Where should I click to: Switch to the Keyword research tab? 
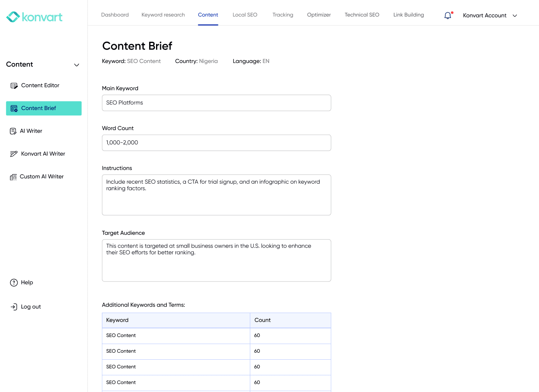(x=163, y=15)
